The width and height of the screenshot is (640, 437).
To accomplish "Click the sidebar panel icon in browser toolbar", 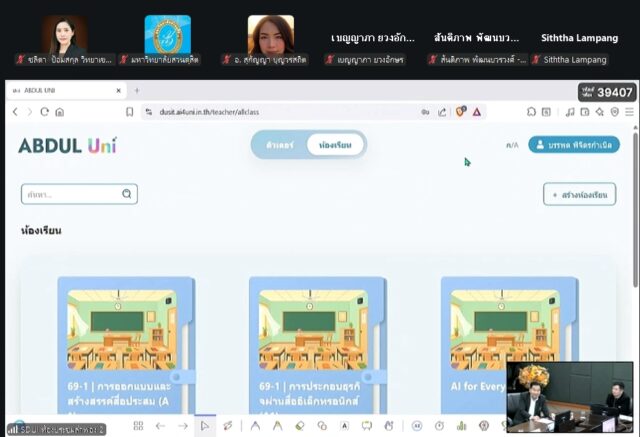I will pos(546,112).
